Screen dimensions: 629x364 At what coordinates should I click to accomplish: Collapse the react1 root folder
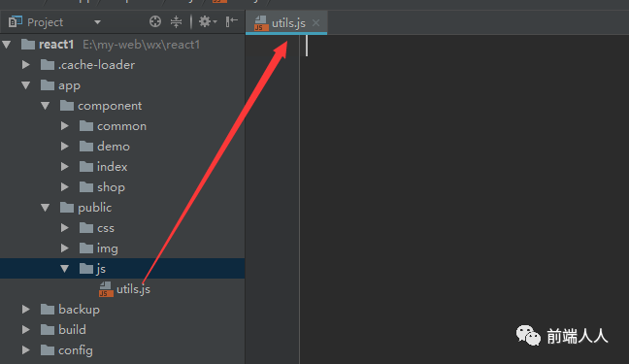point(7,44)
